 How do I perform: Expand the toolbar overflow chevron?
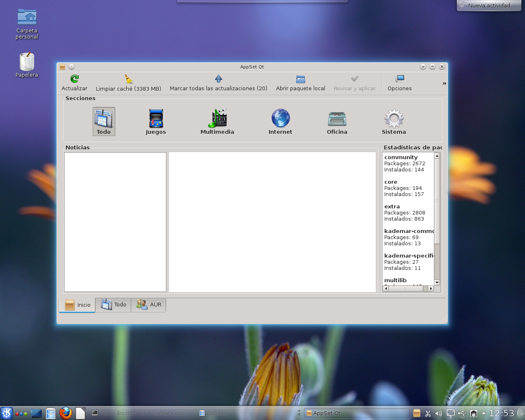tap(444, 84)
